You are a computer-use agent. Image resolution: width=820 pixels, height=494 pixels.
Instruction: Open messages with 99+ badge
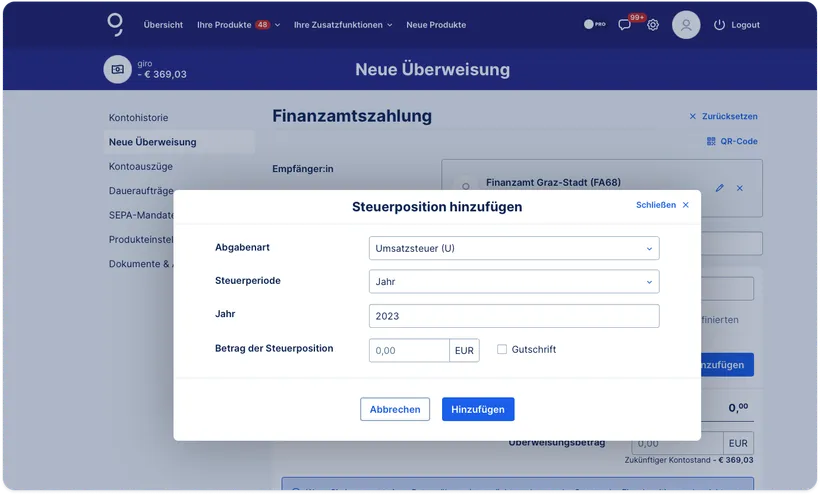click(x=624, y=25)
